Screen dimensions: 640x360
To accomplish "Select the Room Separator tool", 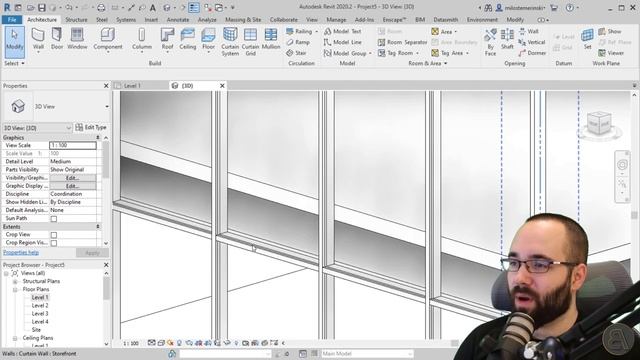I will click(x=402, y=42).
